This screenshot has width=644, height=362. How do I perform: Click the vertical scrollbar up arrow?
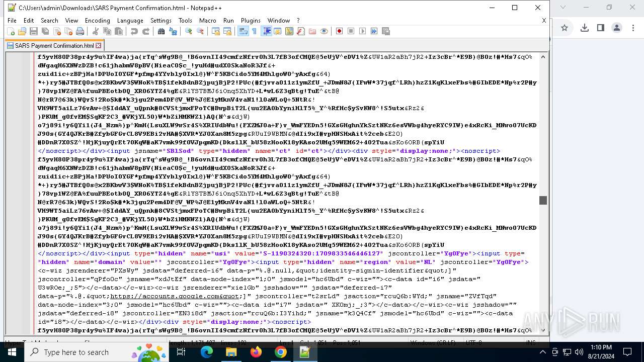543,57
